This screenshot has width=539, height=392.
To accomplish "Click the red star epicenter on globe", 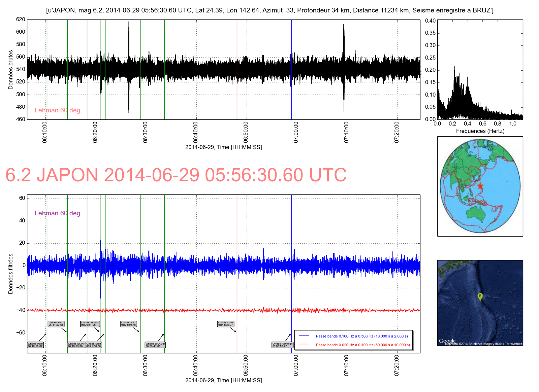I will point(480,186).
